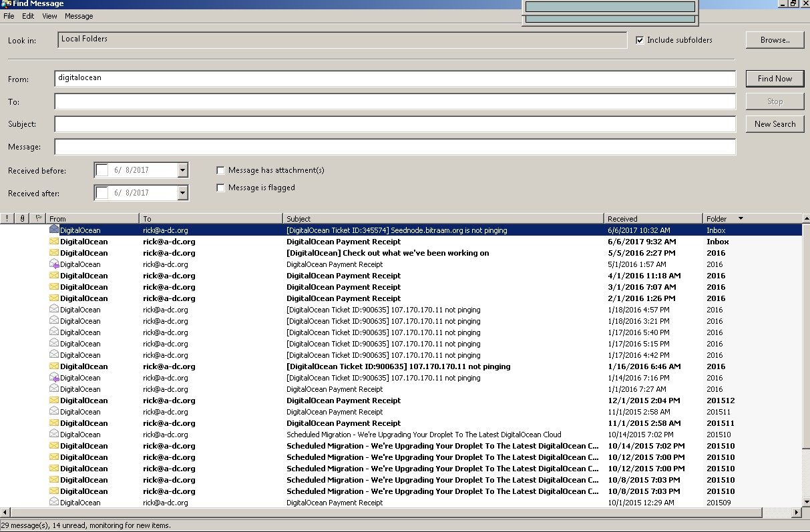810x532 pixels.
Task: Select subject of 12/1/2015 Payment Receipt
Action: click(344, 401)
